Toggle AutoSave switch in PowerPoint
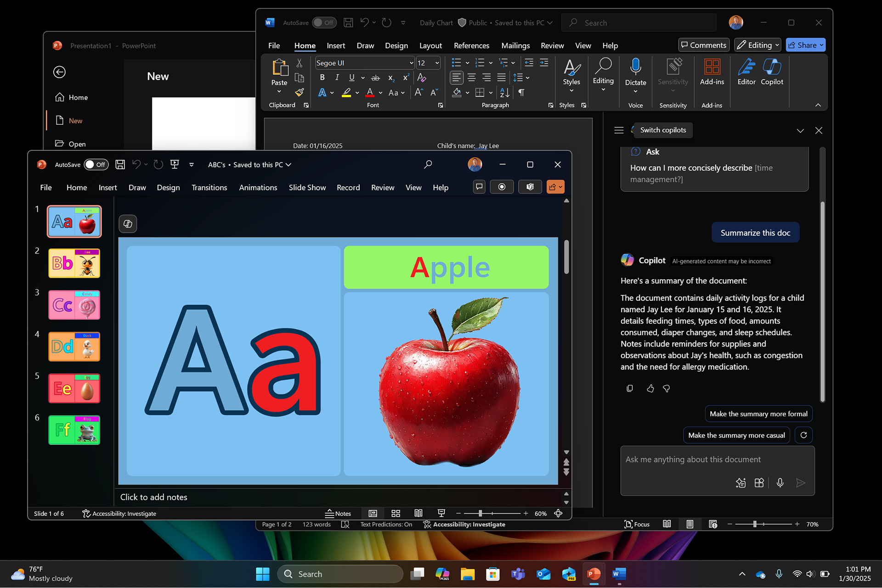The image size is (882, 588). 96,165
